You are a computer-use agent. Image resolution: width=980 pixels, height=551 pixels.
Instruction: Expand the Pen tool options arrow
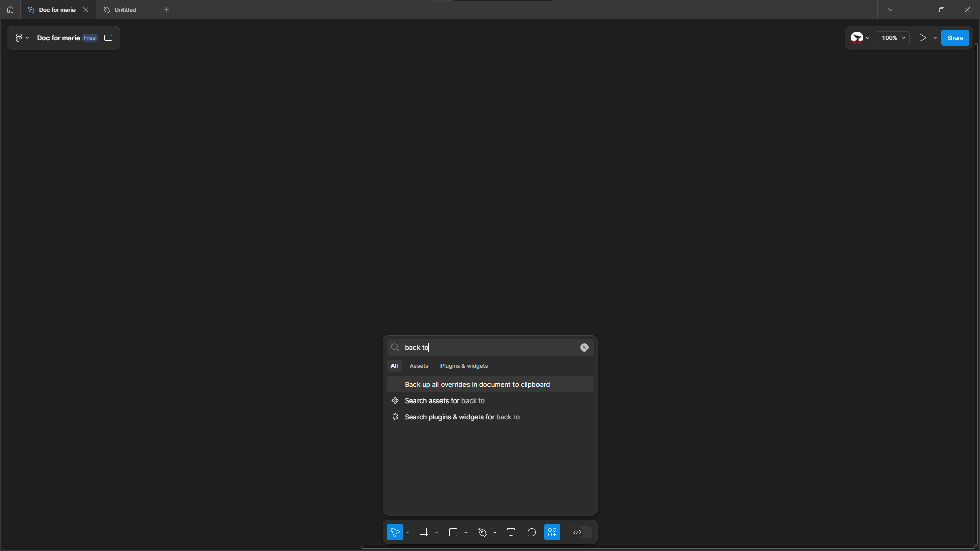point(495,533)
